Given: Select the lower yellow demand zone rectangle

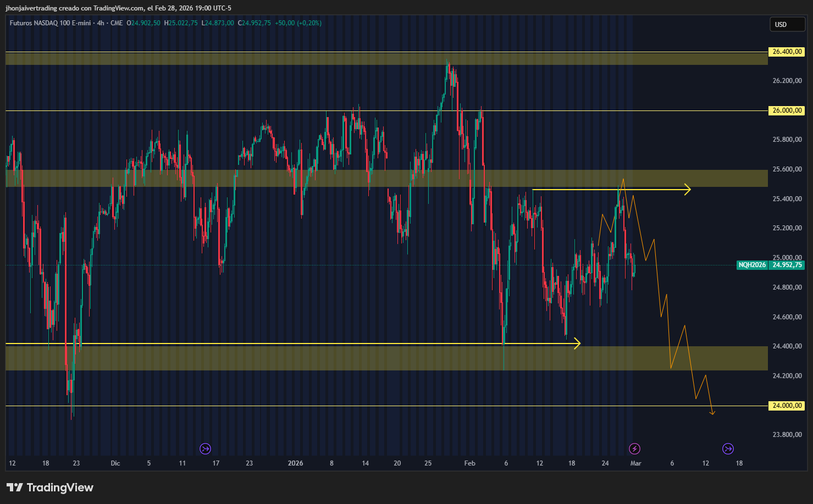Looking at the screenshot, I should point(330,357).
